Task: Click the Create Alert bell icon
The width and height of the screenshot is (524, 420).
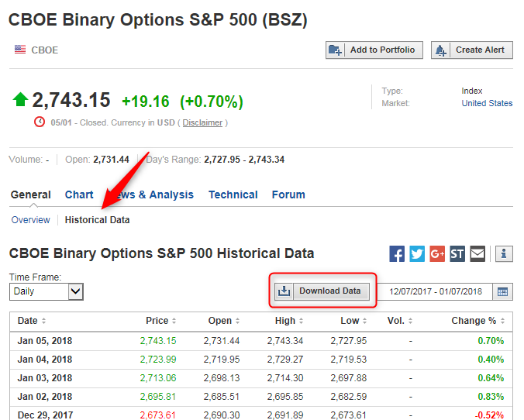Action: [440, 50]
